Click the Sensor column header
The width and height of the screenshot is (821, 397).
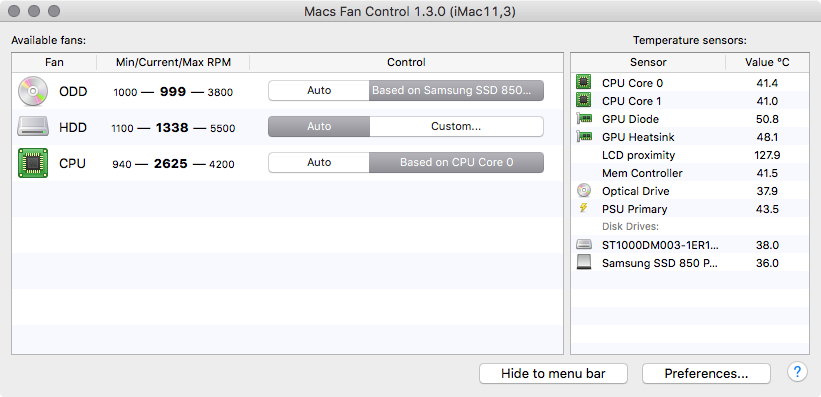click(x=648, y=62)
